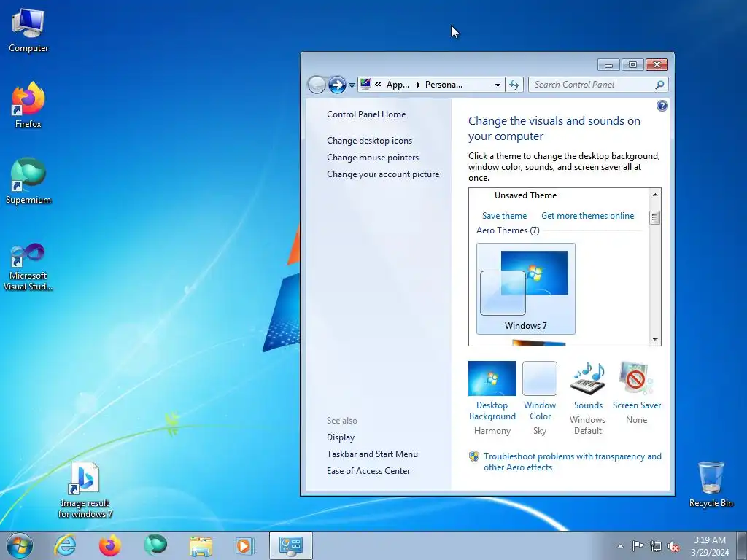
Task: Open the Display link under See also
Action: pyautogui.click(x=341, y=437)
